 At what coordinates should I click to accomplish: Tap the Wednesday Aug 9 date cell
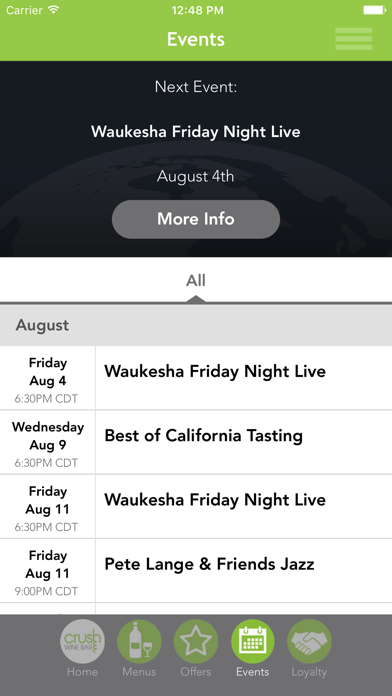tap(48, 442)
